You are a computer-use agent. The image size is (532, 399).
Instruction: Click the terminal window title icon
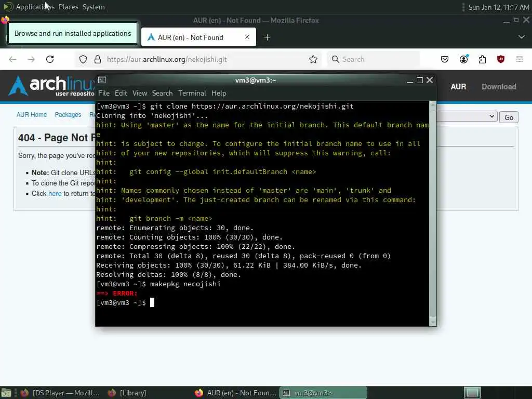tap(102, 79)
